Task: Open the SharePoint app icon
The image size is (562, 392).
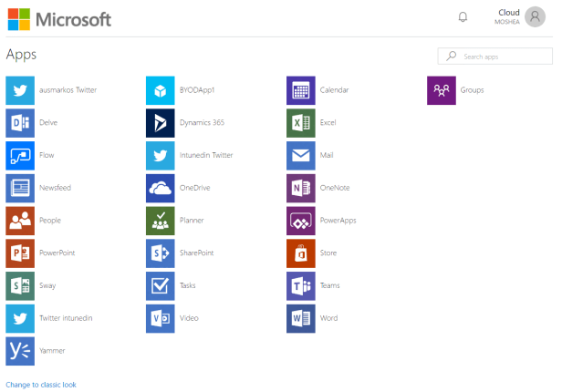Action: [x=161, y=253]
